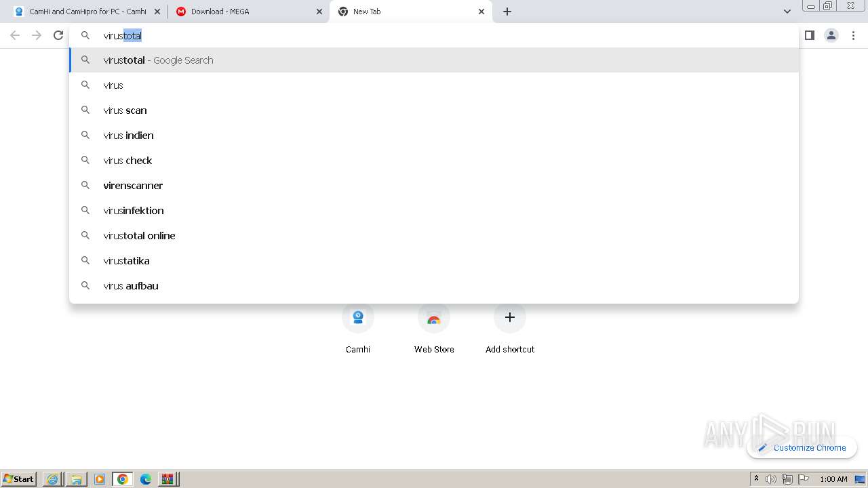Go back to previous page
This screenshot has width=868, height=488.
[x=15, y=35]
